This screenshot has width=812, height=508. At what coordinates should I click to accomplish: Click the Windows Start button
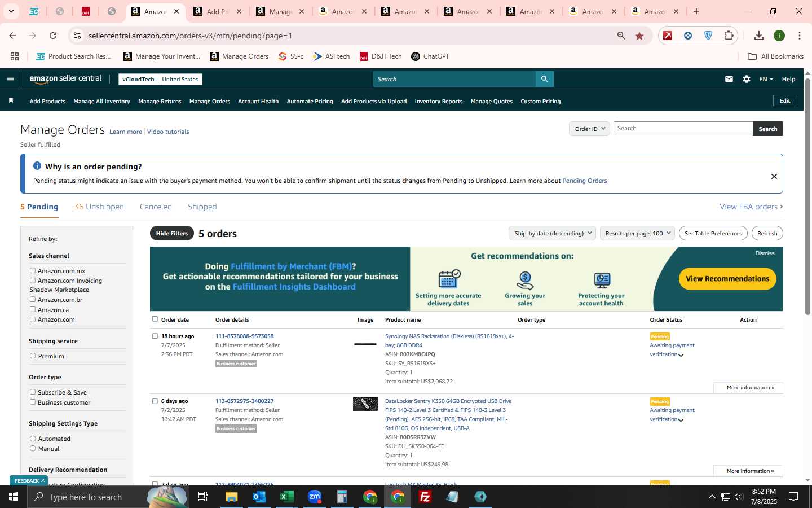pyautogui.click(x=14, y=497)
